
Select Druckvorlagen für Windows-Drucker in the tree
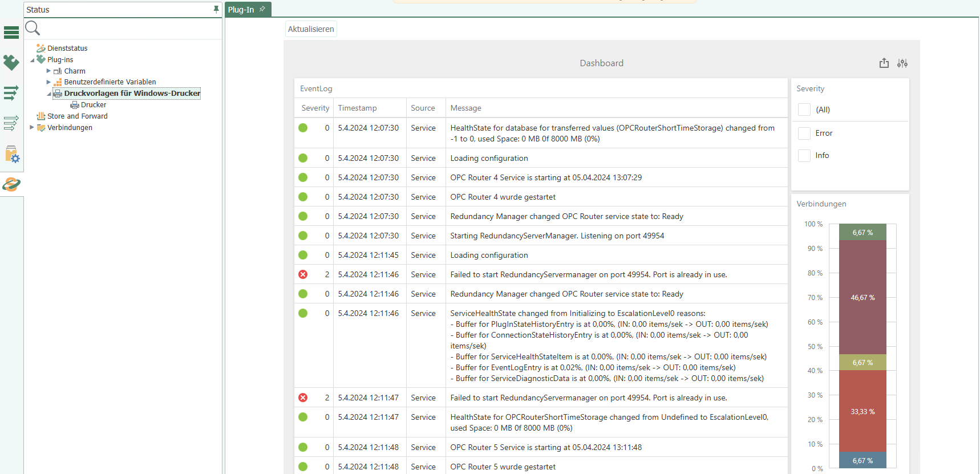tap(132, 94)
